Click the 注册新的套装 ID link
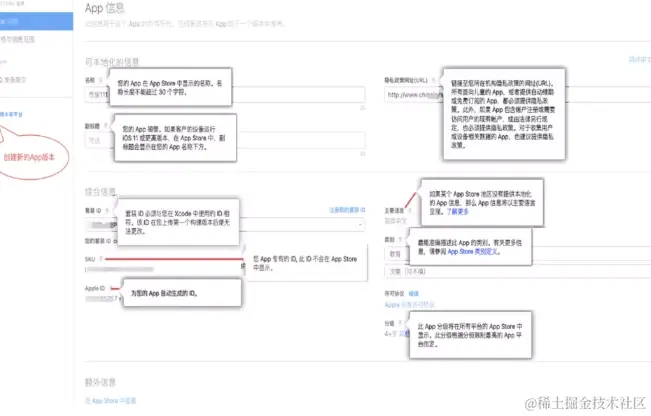 [347, 210]
